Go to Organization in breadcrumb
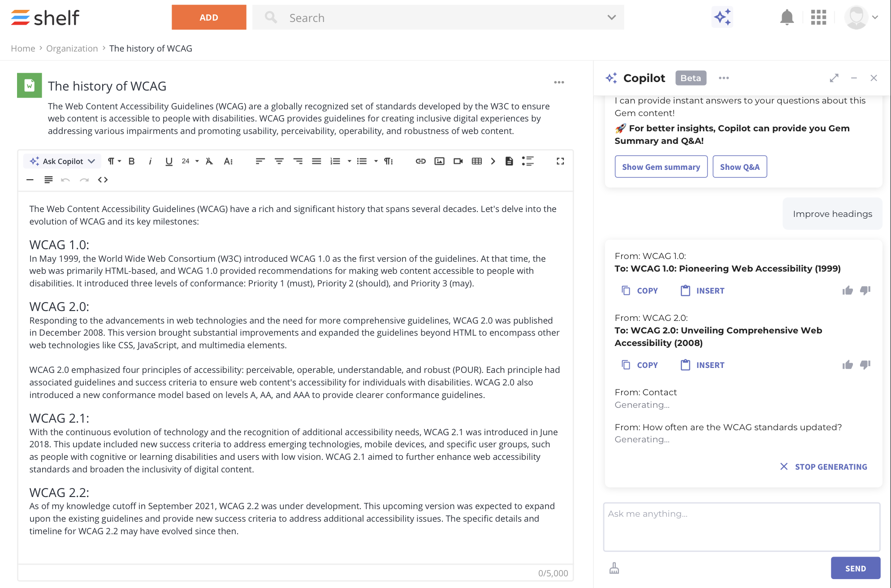This screenshot has width=891, height=588. pyautogui.click(x=72, y=48)
